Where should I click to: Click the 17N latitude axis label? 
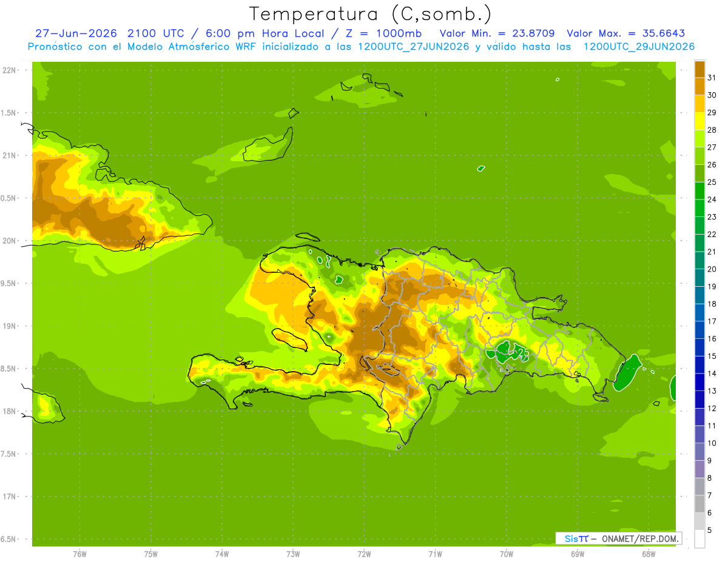pos(10,497)
